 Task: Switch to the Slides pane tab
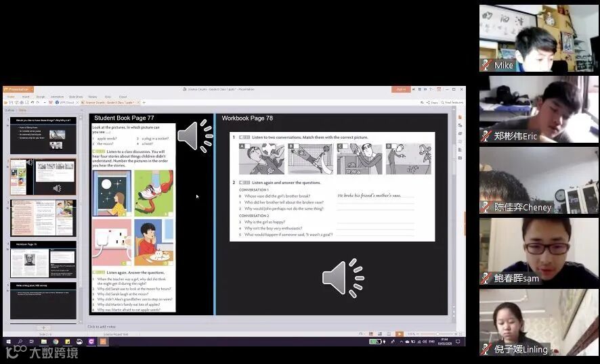coord(22,110)
